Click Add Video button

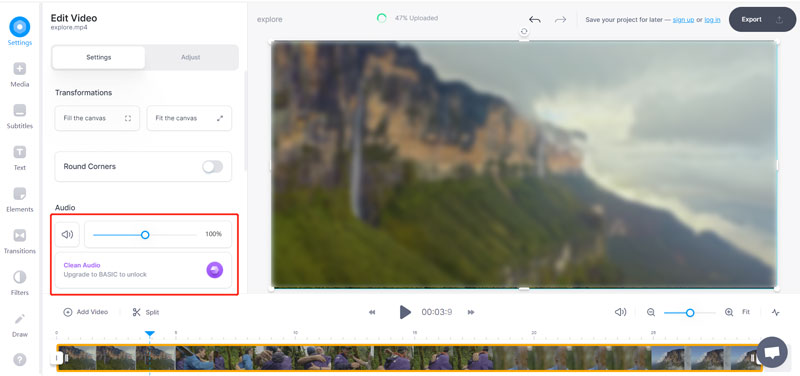click(86, 312)
